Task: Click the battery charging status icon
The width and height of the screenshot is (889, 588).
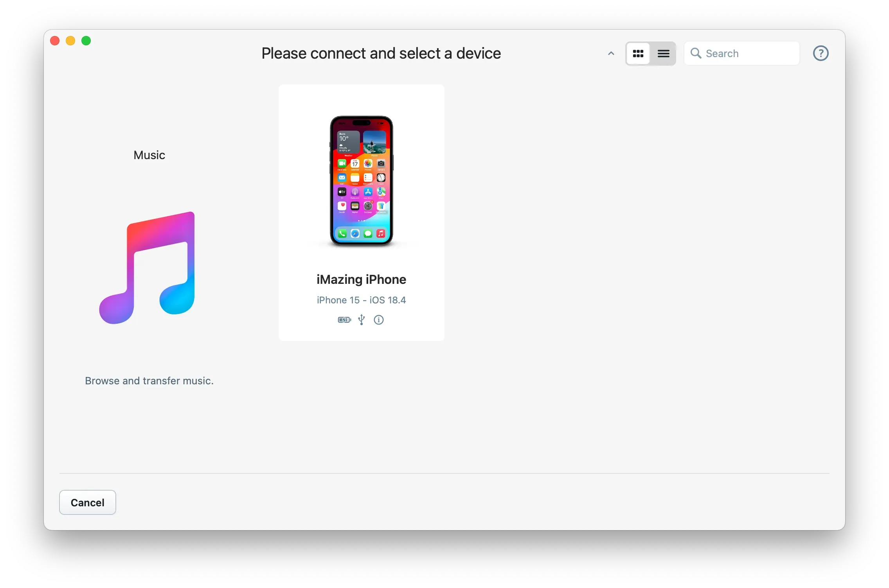Action: click(x=344, y=320)
